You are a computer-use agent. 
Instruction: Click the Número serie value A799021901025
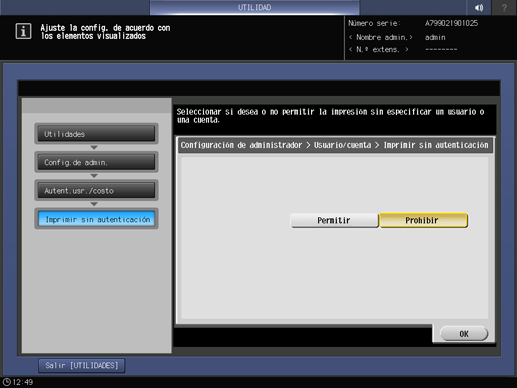[x=451, y=23]
